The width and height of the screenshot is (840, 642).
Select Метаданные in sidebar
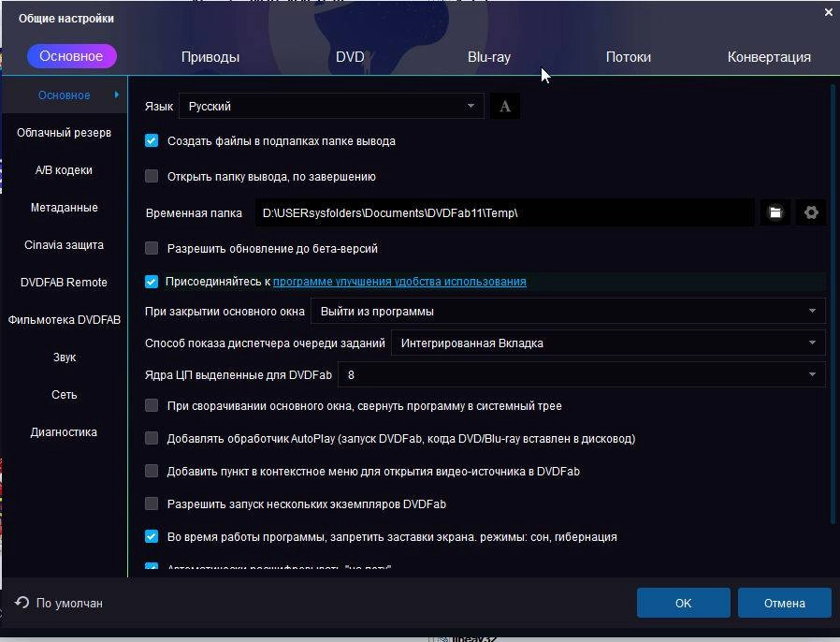(x=65, y=208)
